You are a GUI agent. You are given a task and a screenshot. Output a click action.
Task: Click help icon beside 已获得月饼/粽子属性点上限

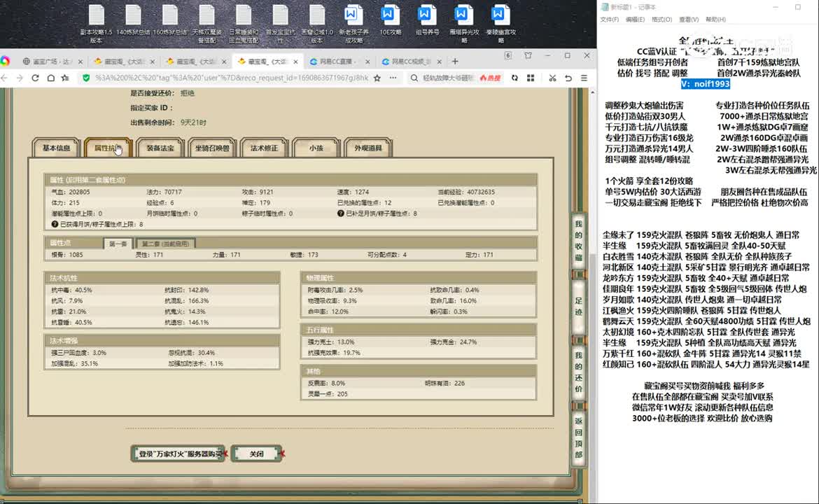[x=55, y=224]
